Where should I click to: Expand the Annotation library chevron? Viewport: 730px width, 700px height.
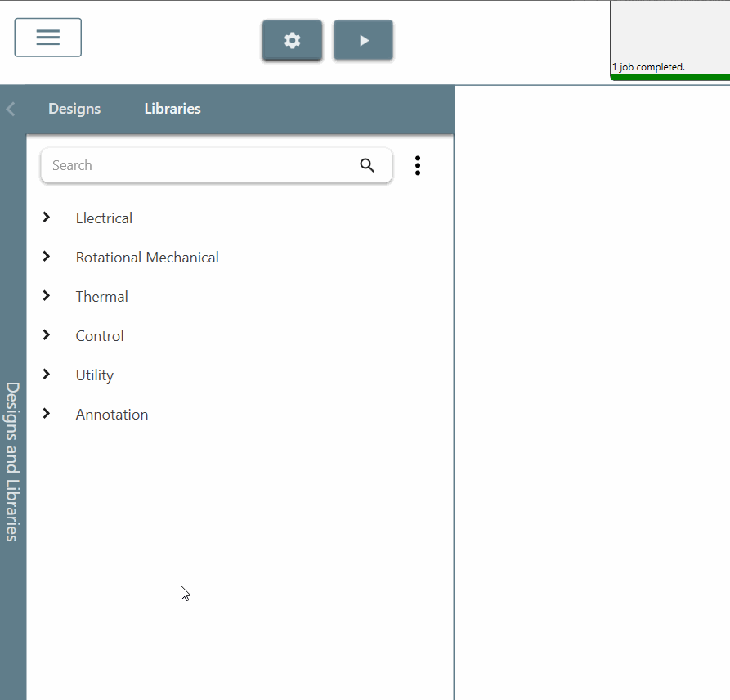[x=47, y=414]
